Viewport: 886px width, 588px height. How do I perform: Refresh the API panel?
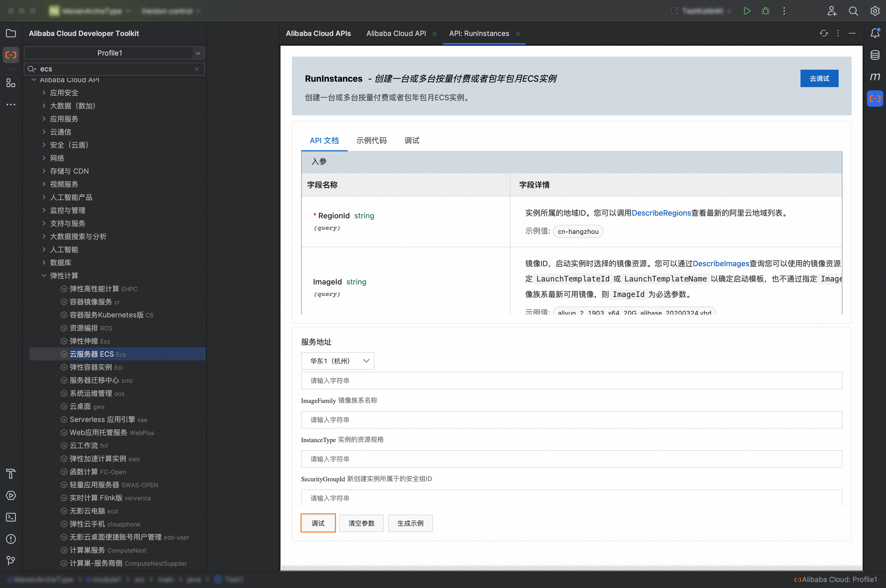(x=824, y=33)
